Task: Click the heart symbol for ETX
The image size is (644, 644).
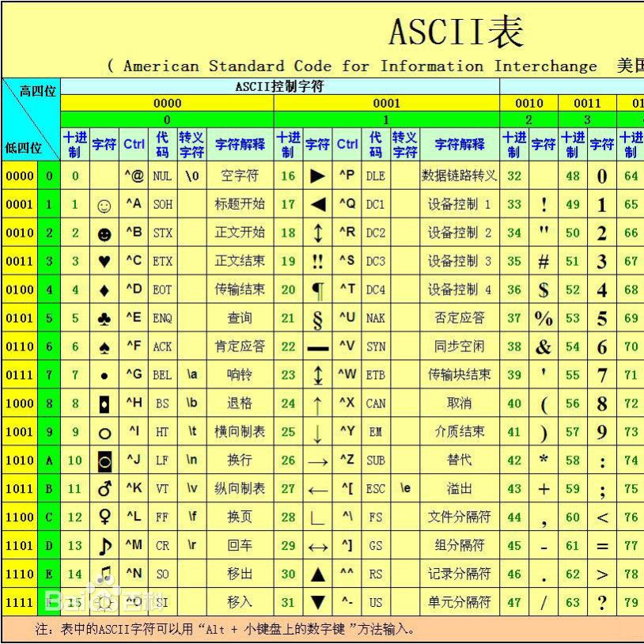Action: pyautogui.click(x=104, y=261)
